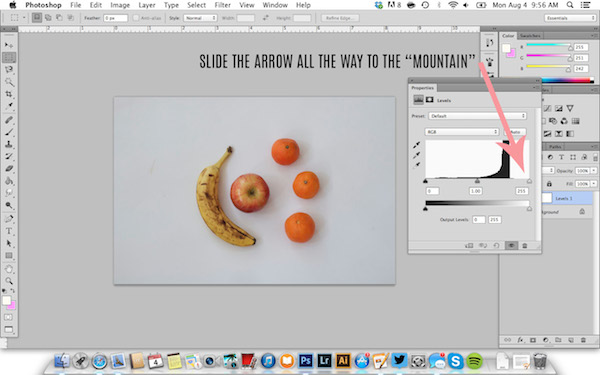Enable the Anti-alias checkbox

(x=135, y=18)
